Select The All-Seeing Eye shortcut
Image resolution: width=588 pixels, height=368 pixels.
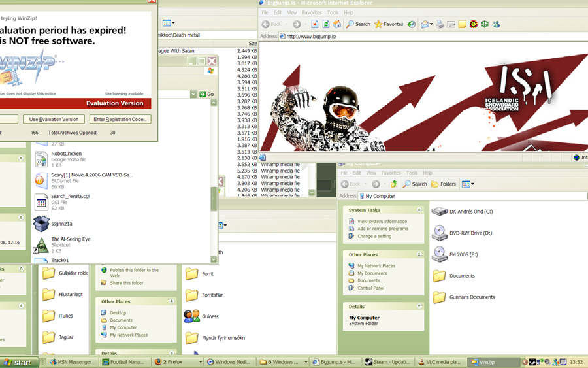click(x=62, y=244)
